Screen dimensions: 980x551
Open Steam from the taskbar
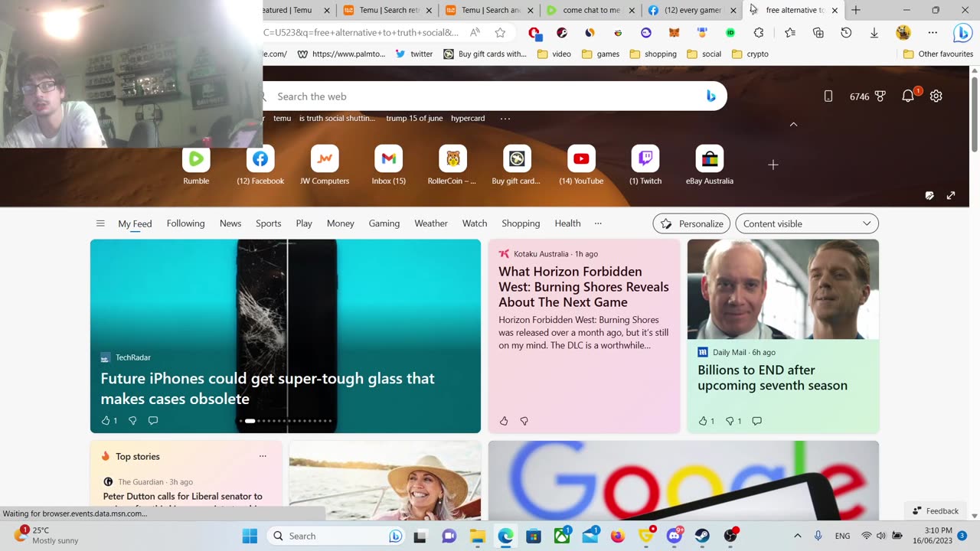[702, 536]
